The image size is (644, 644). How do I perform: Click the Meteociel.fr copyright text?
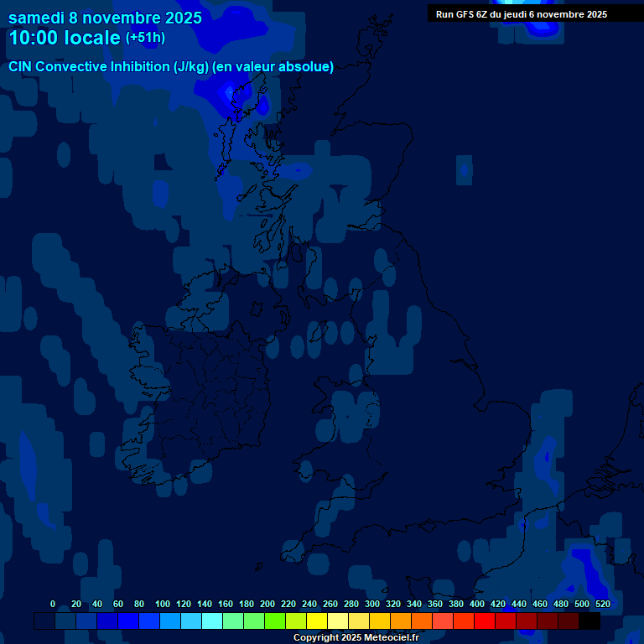356,638
